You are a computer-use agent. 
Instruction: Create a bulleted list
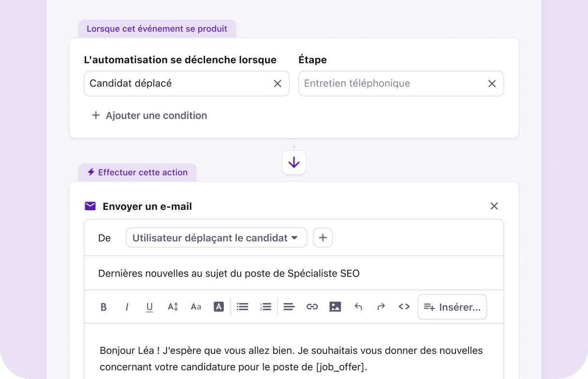click(x=242, y=306)
